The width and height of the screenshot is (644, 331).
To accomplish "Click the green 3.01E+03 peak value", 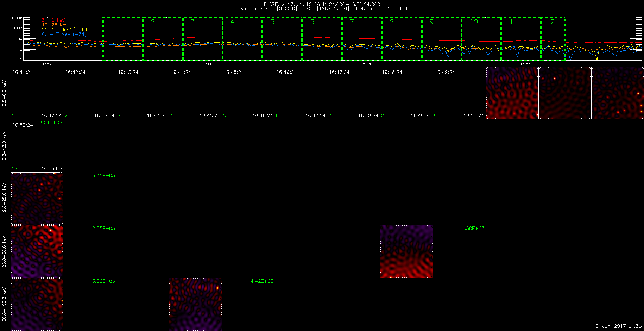I will (x=51, y=123).
